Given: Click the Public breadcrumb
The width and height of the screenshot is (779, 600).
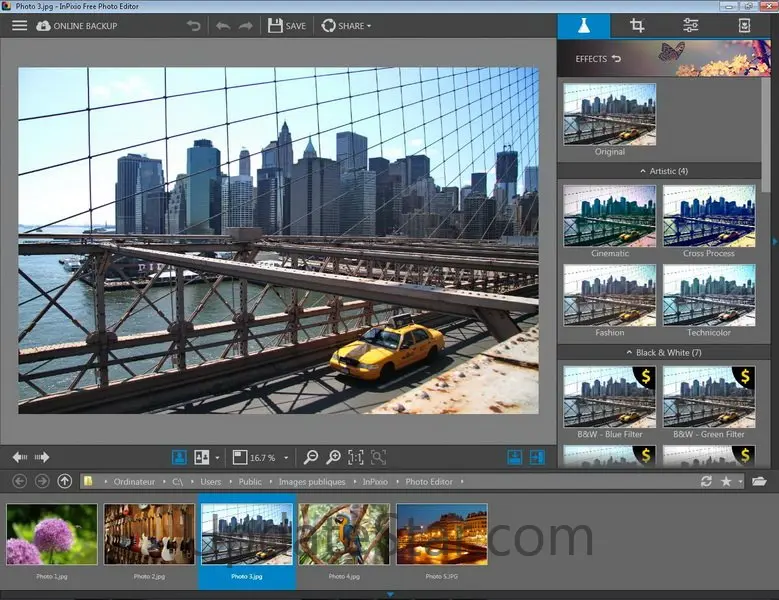Looking at the screenshot, I should (x=250, y=482).
